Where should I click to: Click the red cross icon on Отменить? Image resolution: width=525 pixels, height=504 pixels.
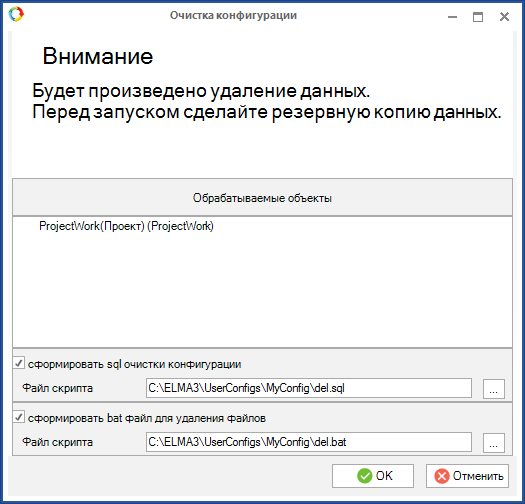tap(442, 476)
